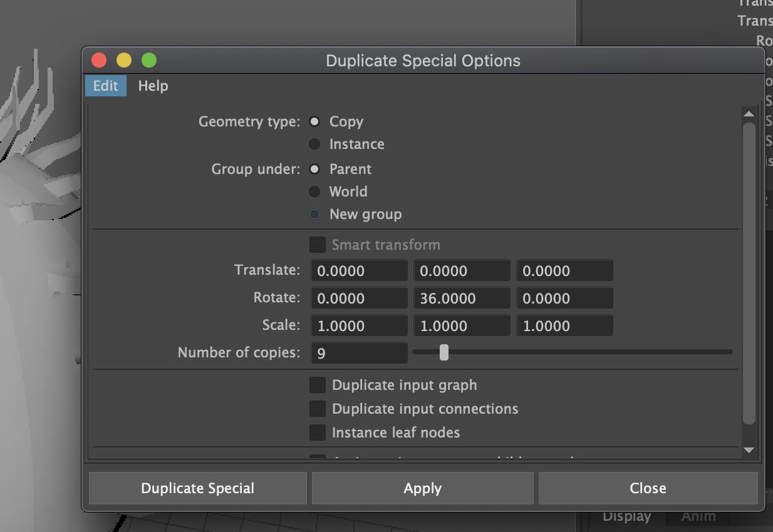773x532 pixels.
Task: Check the Instance leaf nodes box
Action: [x=318, y=432]
